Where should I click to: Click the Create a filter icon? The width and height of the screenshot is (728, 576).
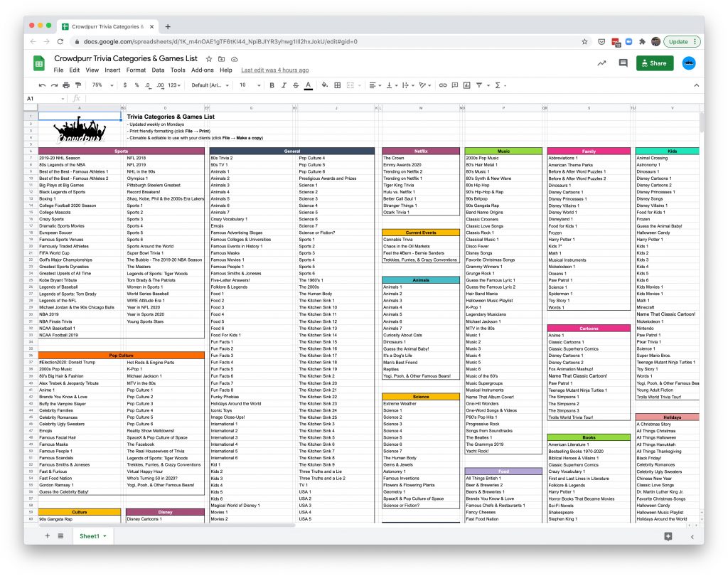[x=479, y=85]
